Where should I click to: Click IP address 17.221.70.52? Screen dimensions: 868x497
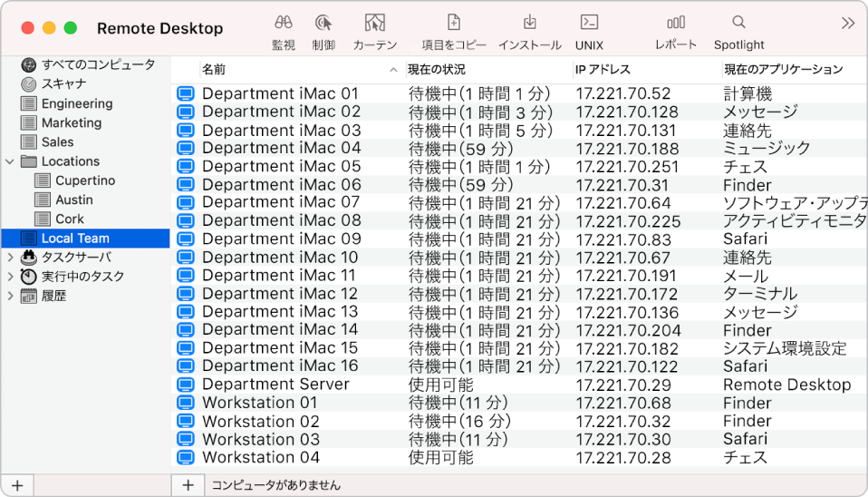coord(622,93)
